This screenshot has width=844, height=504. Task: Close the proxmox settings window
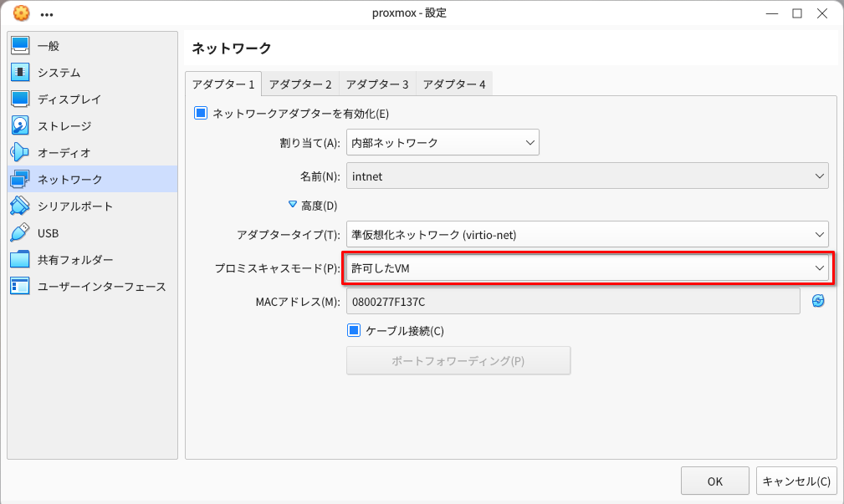click(x=822, y=13)
